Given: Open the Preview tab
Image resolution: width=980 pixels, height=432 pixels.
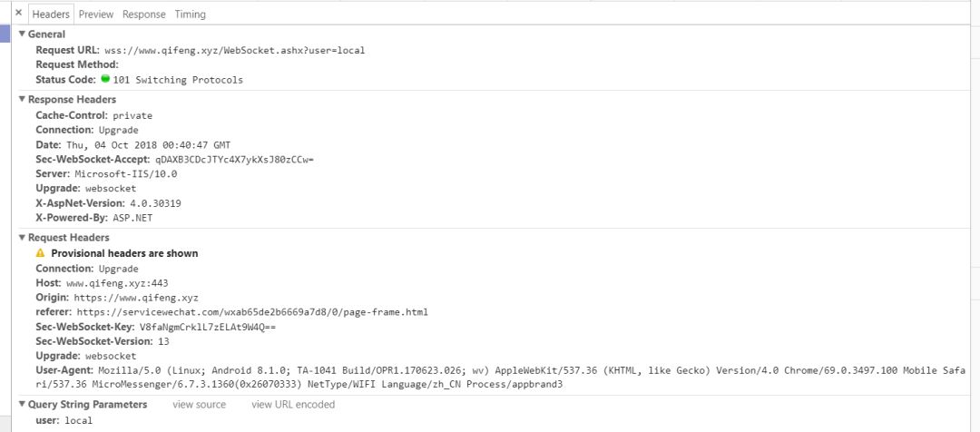Looking at the screenshot, I should (x=96, y=15).
